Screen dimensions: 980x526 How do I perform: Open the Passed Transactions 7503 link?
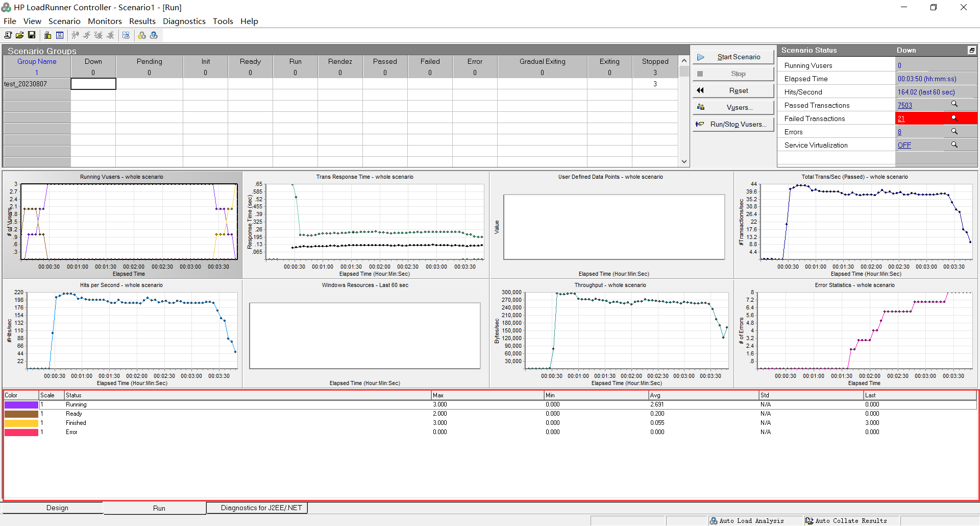point(904,105)
